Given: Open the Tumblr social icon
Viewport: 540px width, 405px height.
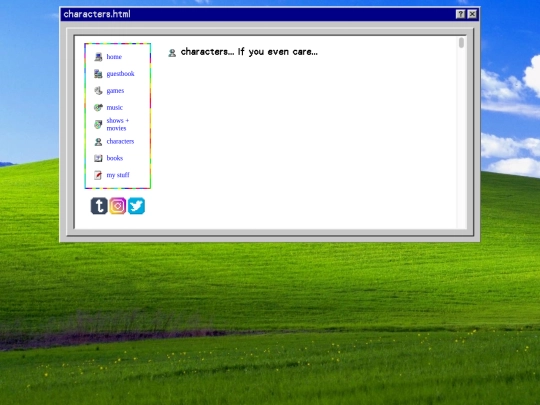Looking at the screenshot, I should pos(99,206).
